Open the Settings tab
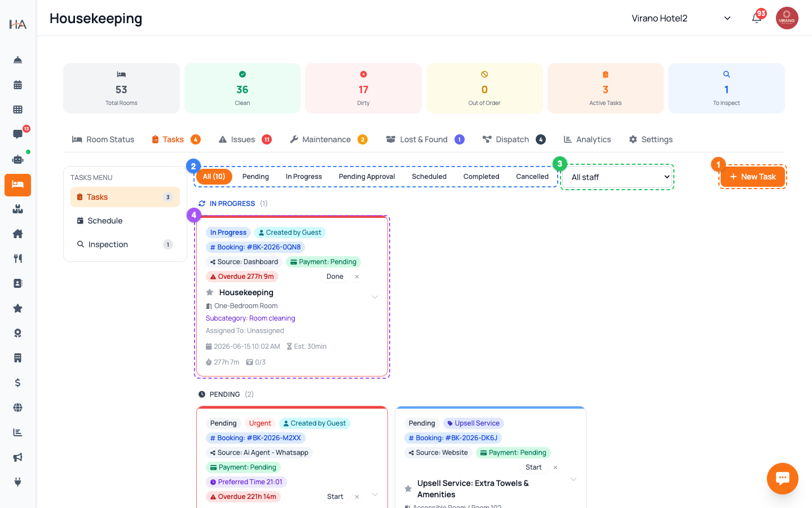The width and height of the screenshot is (812, 508). pyautogui.click(x=651, y=139)
